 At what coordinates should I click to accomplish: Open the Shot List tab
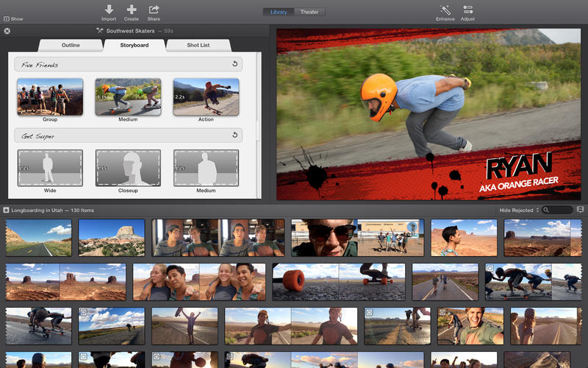(x=198, y=45)
